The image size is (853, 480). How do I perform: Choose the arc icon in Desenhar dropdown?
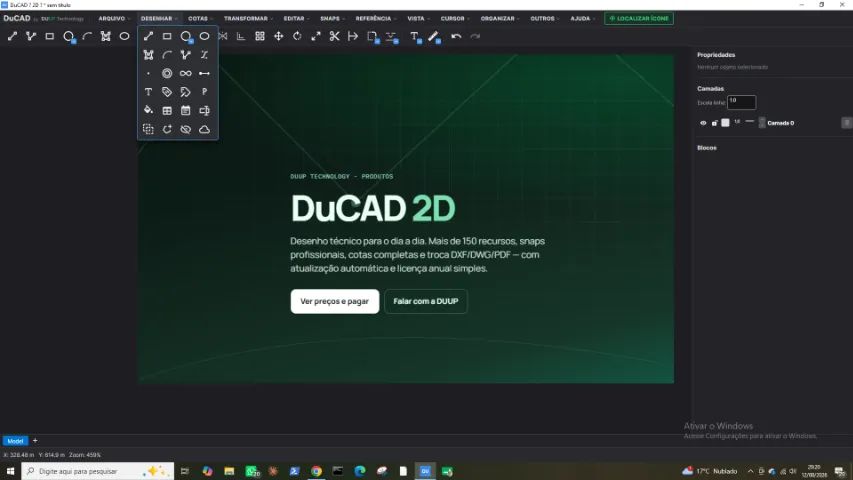(167, 55)
